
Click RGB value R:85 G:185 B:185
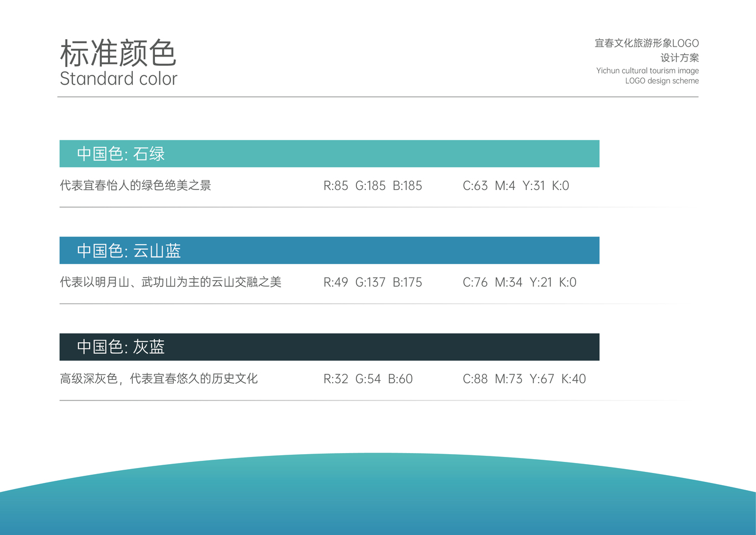372,186
